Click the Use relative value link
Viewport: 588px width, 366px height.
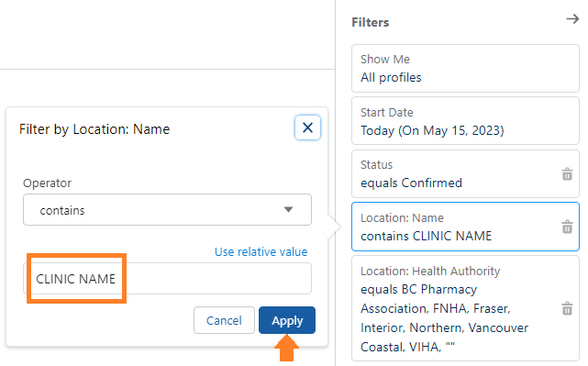tap(261, 251)
